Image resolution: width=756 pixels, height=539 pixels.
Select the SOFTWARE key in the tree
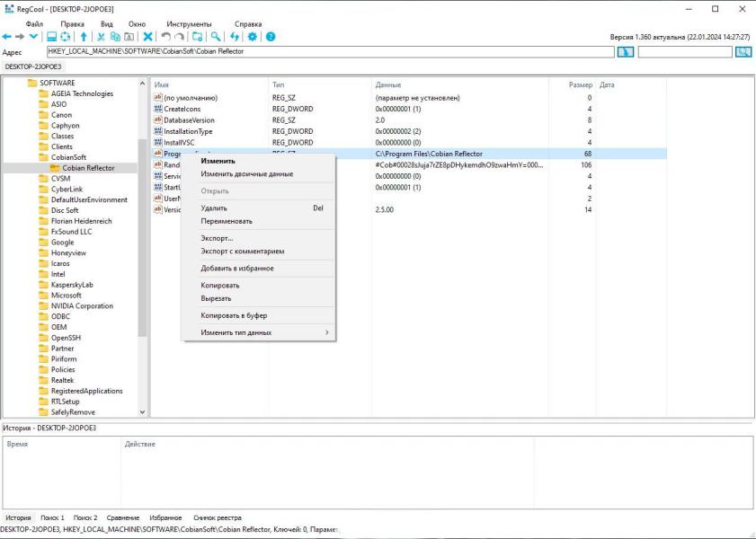(x=58, y=83)
